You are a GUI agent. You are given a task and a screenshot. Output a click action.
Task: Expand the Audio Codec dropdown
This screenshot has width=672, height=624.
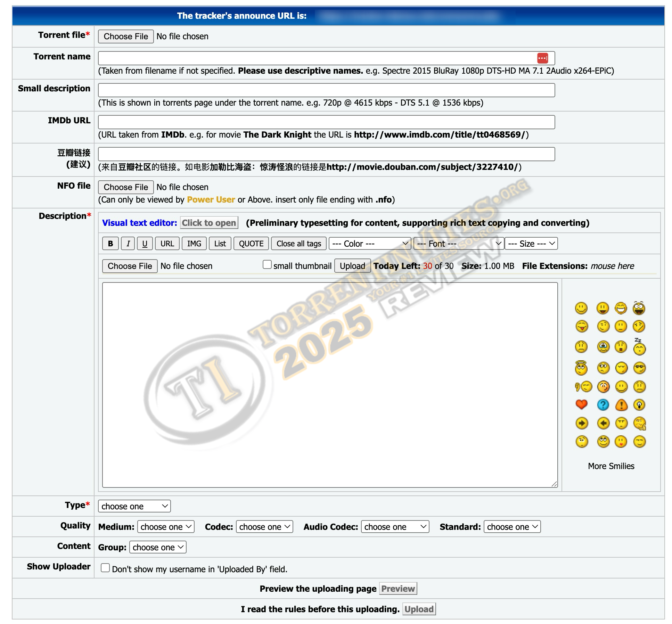tap(395, 527)
